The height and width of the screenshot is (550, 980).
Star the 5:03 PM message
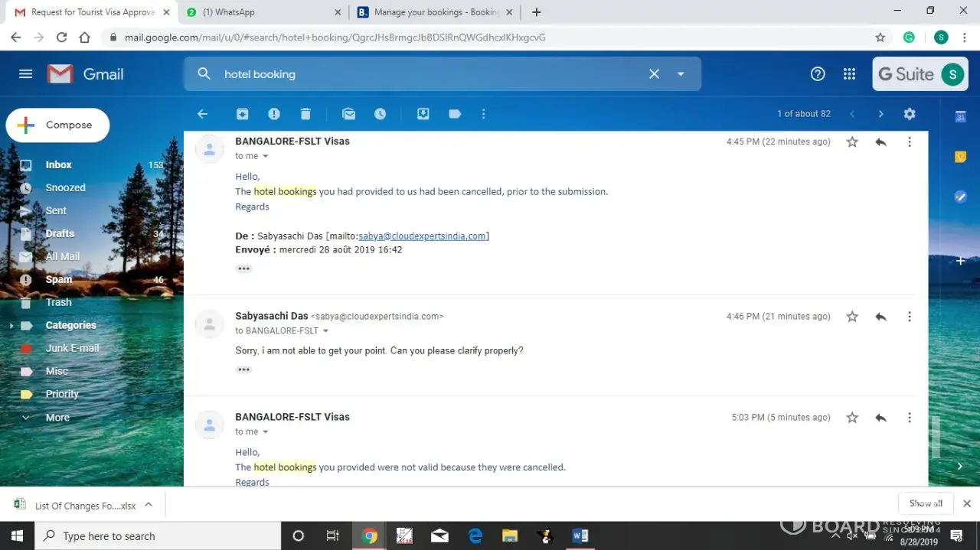[852, 417]
